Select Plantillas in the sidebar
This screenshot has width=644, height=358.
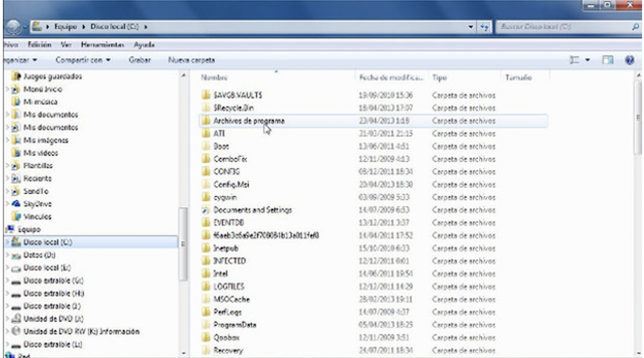(38, 166)
